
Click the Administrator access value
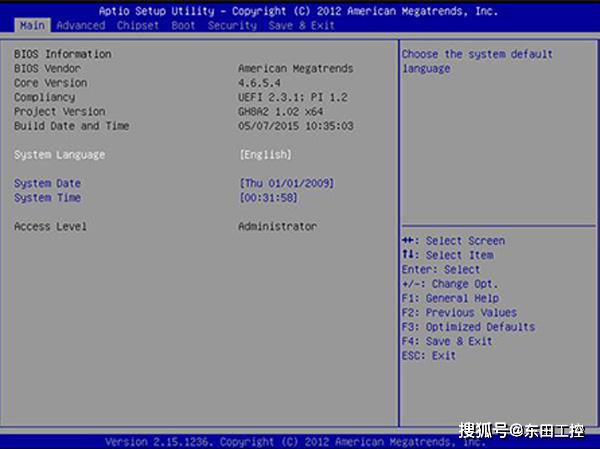(x=277, y=226)
